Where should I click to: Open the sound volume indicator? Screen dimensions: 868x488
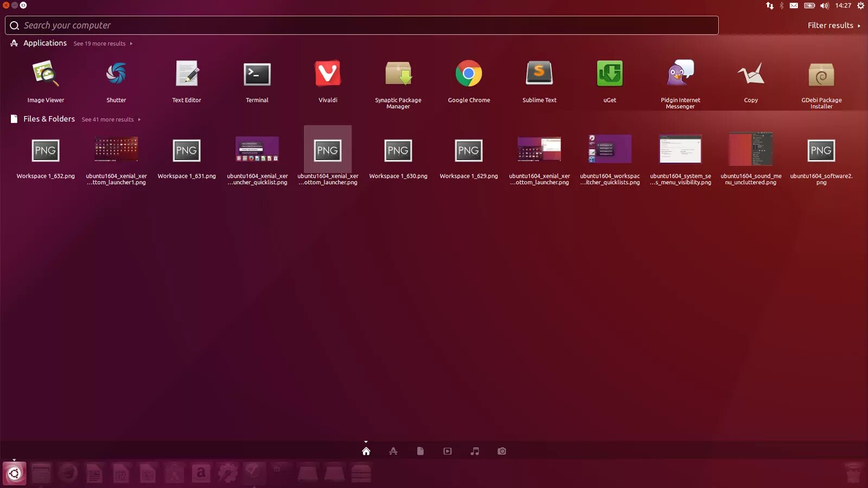coord(825,5)
